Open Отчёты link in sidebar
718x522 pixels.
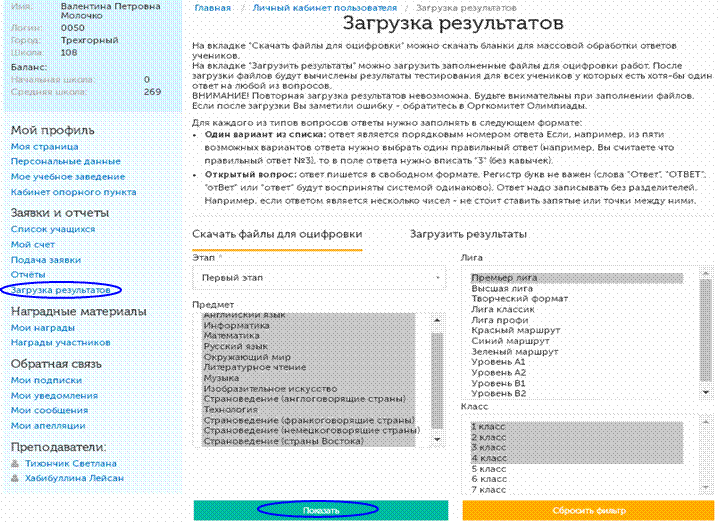[x=28, y=275]
